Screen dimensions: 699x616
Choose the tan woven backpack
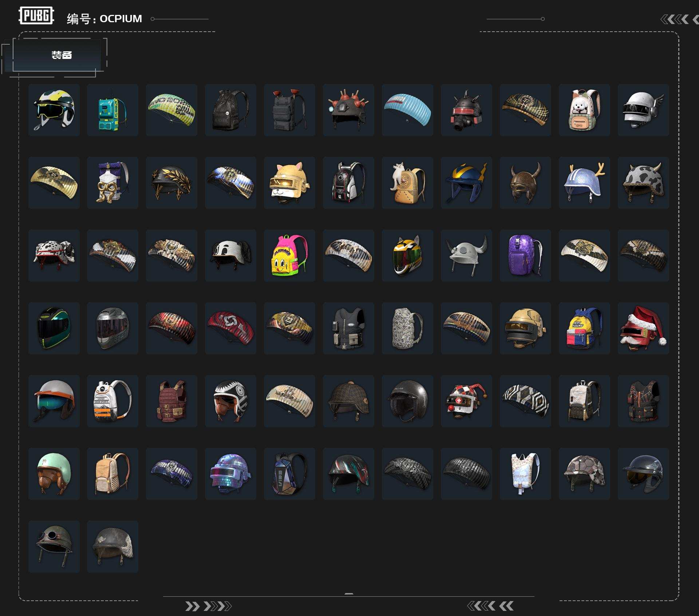(112, 474)
